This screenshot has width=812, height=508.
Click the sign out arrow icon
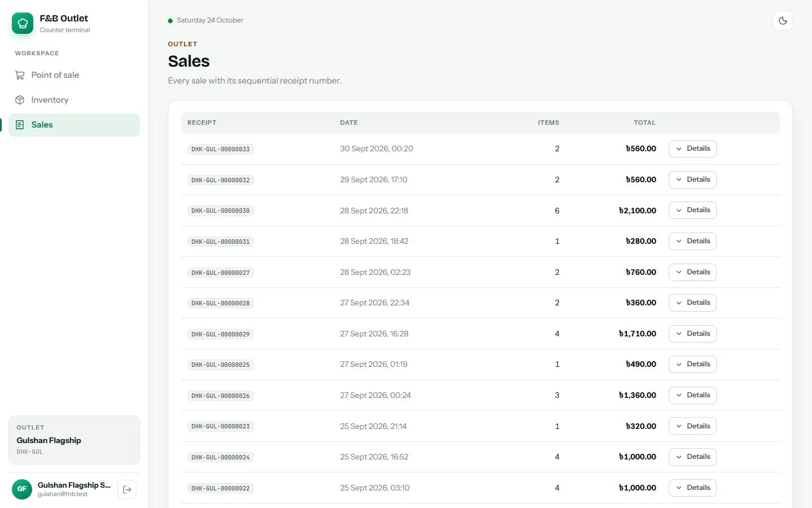tap(127, 489)
